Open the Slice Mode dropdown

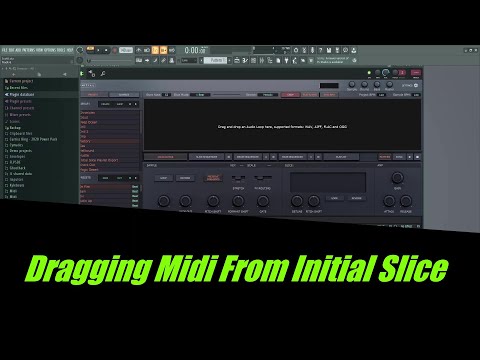[x=200, y=95]
